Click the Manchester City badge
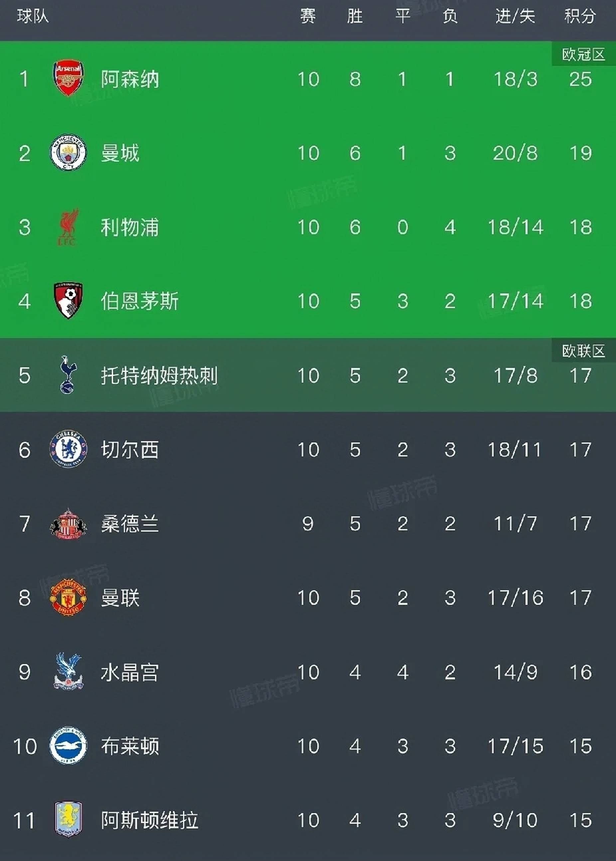Viewport: 616px width, 861px height. 68,151
